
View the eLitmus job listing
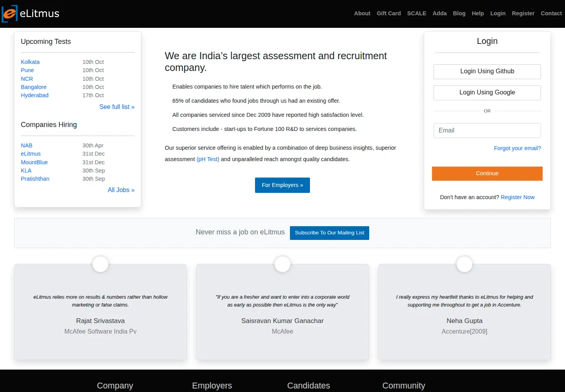(31, 154)
